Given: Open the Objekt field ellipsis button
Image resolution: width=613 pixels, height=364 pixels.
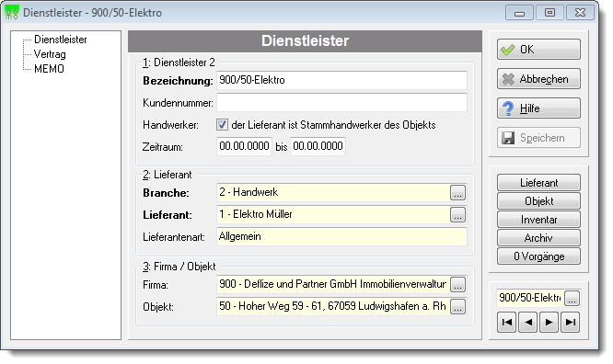Looking at the screenshot, I should coord(457,306).
